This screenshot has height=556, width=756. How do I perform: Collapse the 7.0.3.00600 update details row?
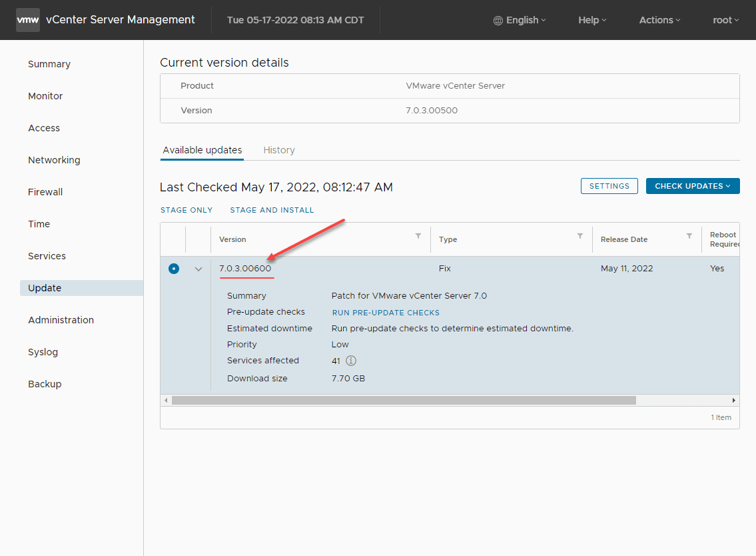click(x=198, y=269)
